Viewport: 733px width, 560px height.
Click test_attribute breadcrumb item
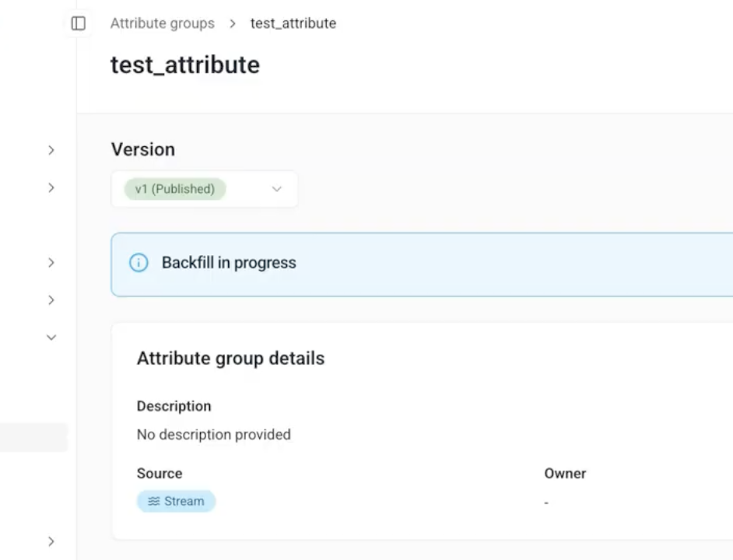293,23
